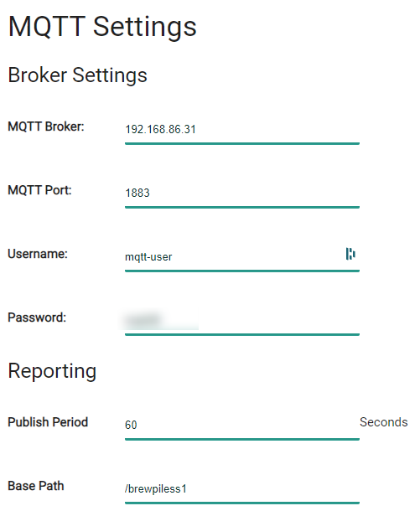Click the Seconds unit text
Viewport: 420px width, 511px height.
point(384,422)
